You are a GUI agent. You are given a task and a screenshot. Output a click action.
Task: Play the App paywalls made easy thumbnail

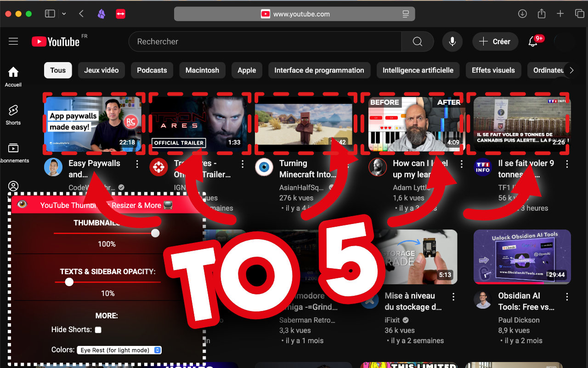[93, 124]
